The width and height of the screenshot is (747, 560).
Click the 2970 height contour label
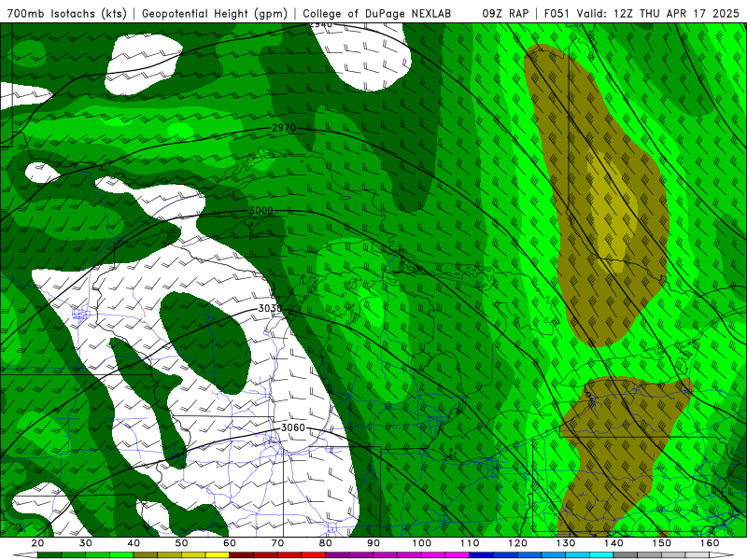pyautogui.click(x=284, y=128)
